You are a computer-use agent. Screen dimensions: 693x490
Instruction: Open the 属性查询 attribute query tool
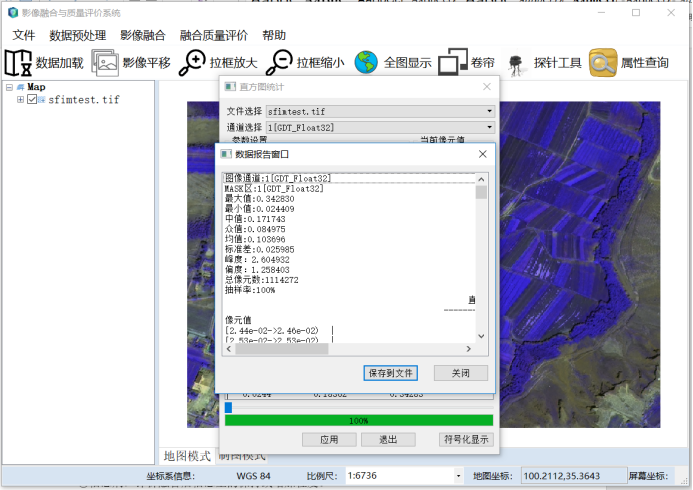pyautogui.click(x=603, y=63)
